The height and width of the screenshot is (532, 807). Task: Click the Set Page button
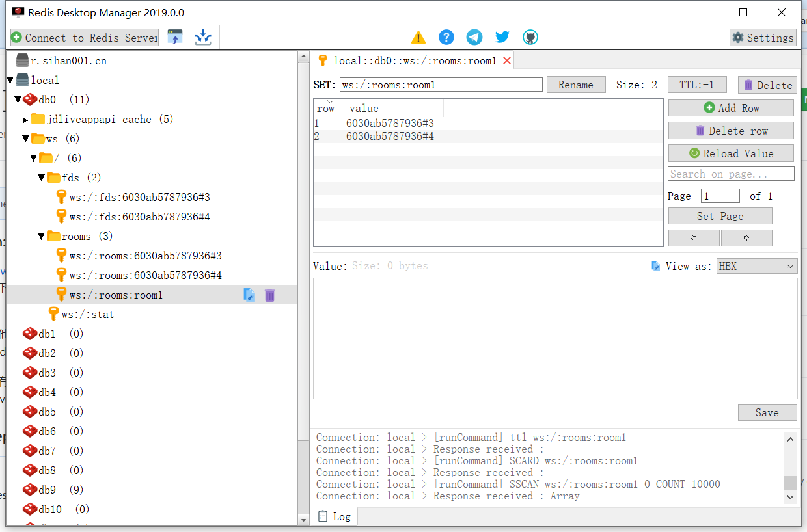click(x=720, y=216)
